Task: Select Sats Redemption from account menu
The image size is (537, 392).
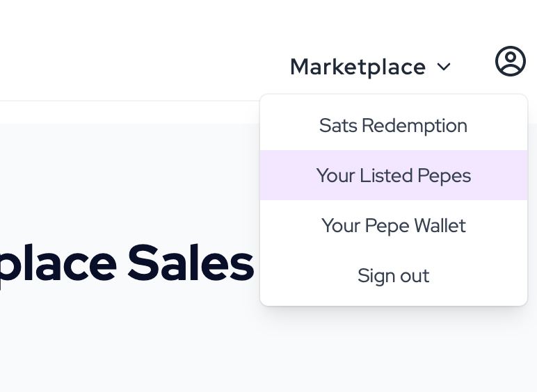Action: (x=394, y=125)
